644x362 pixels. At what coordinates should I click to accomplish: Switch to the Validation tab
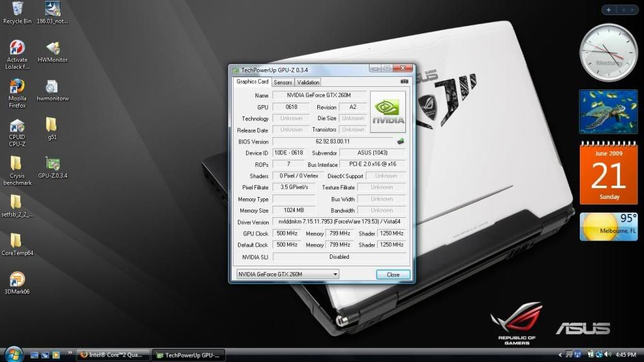(308, 82)
